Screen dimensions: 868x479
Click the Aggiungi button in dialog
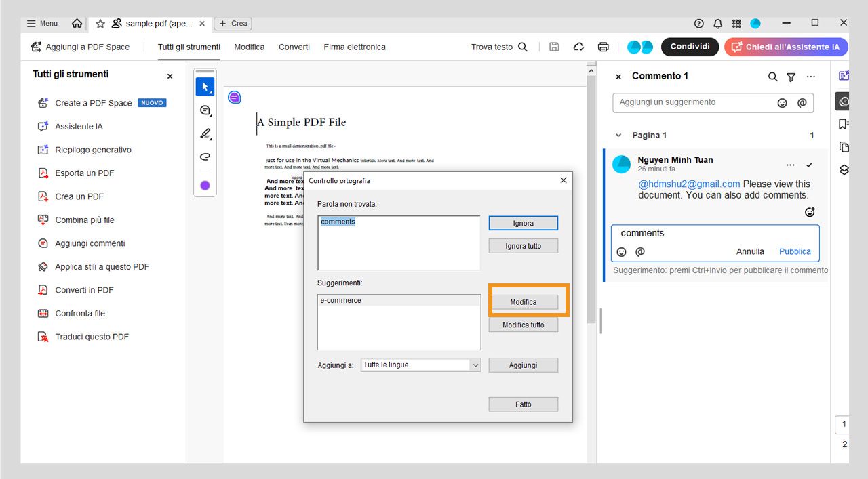point(524,365)
